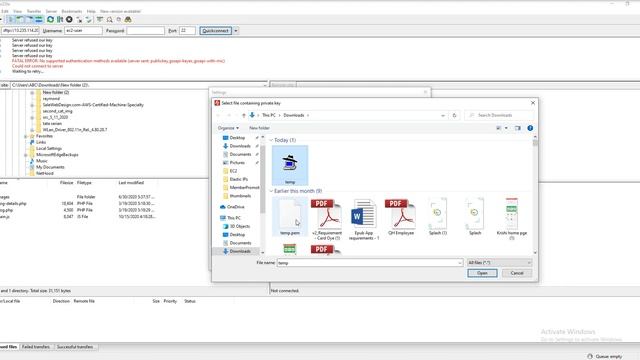The height and width of the screenshot is (360, 640).
Task: Open the Transfer menu
Action: pyautogui.click(x=34, y=11)
